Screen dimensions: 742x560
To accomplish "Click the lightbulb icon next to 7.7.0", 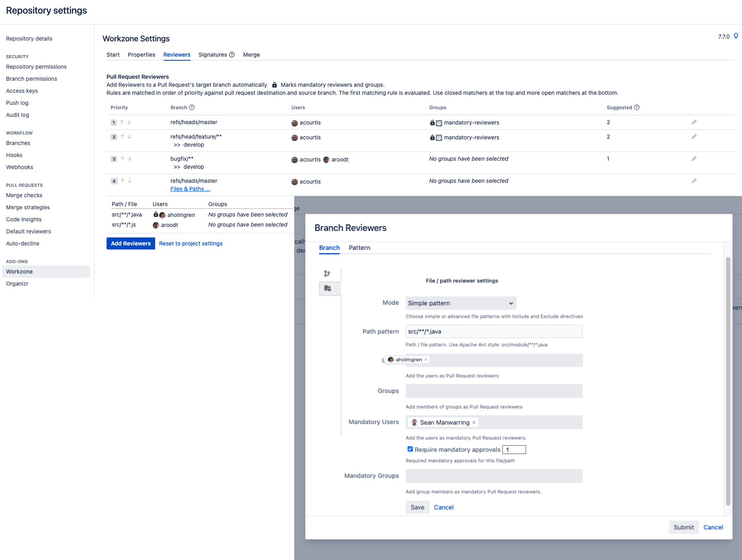I will pos(736,36).
